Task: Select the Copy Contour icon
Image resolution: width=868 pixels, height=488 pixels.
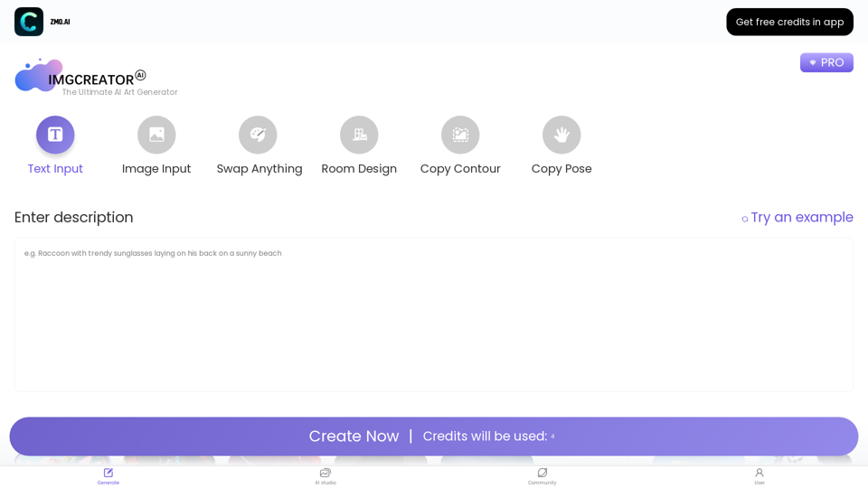Action: [x=460, y=135]
